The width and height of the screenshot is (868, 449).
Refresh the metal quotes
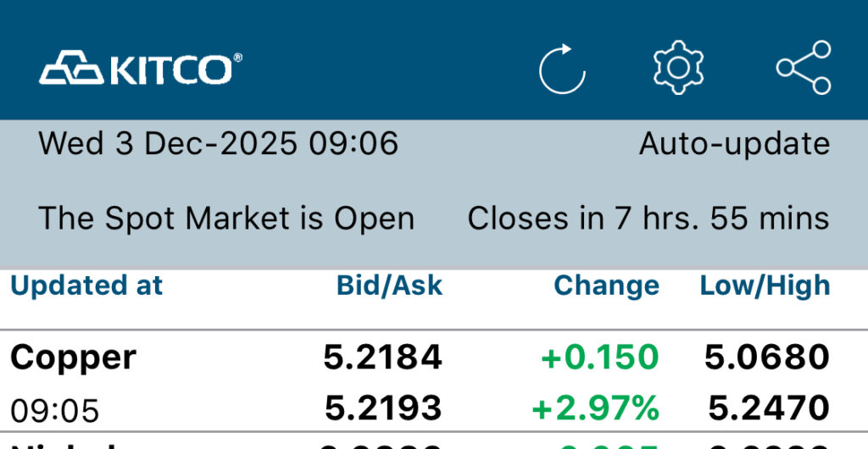click(x=562, y=69)
